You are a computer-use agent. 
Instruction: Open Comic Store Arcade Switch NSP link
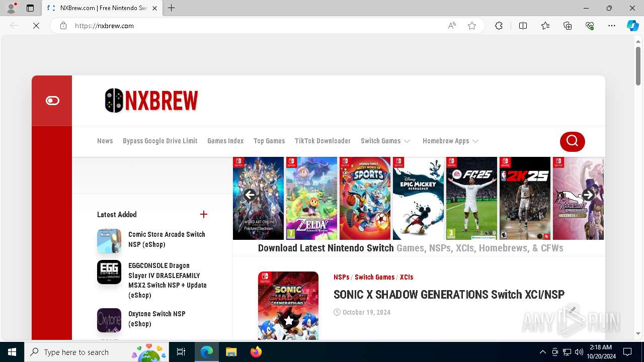[167, 239]
